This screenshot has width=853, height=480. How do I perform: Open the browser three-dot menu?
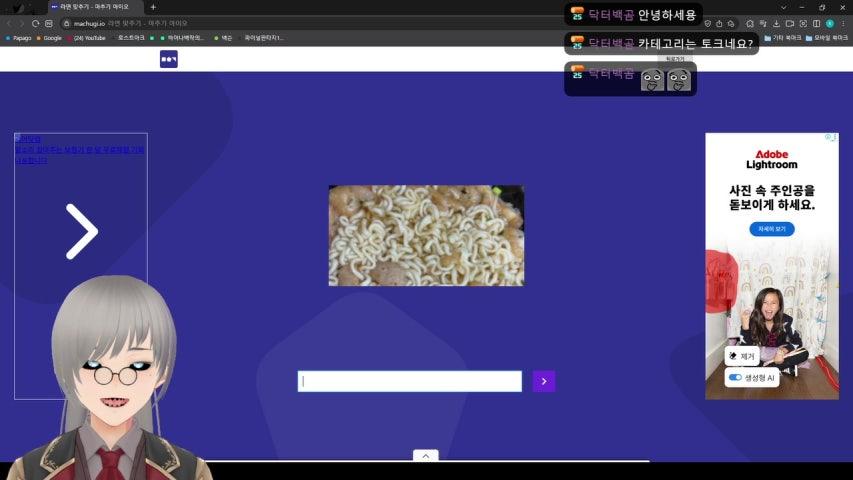843,23
